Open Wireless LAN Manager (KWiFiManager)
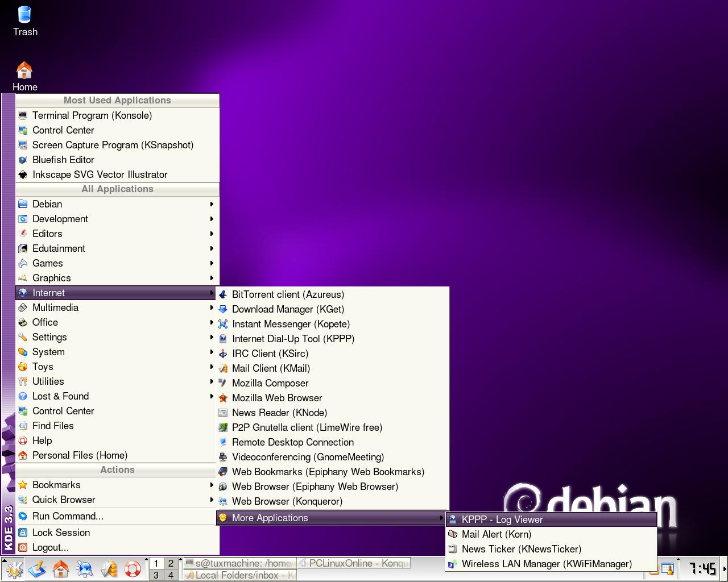Image resolution: width=728 pixels, height=582 pixels. [x=551, y=564]
